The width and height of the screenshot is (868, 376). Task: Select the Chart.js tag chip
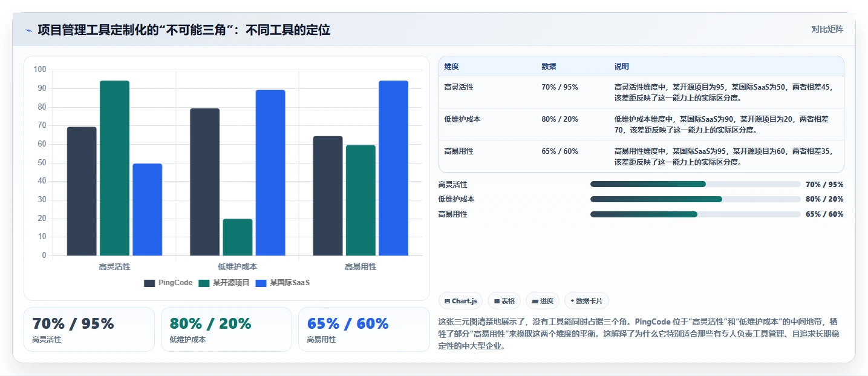(x=460, y=301)
